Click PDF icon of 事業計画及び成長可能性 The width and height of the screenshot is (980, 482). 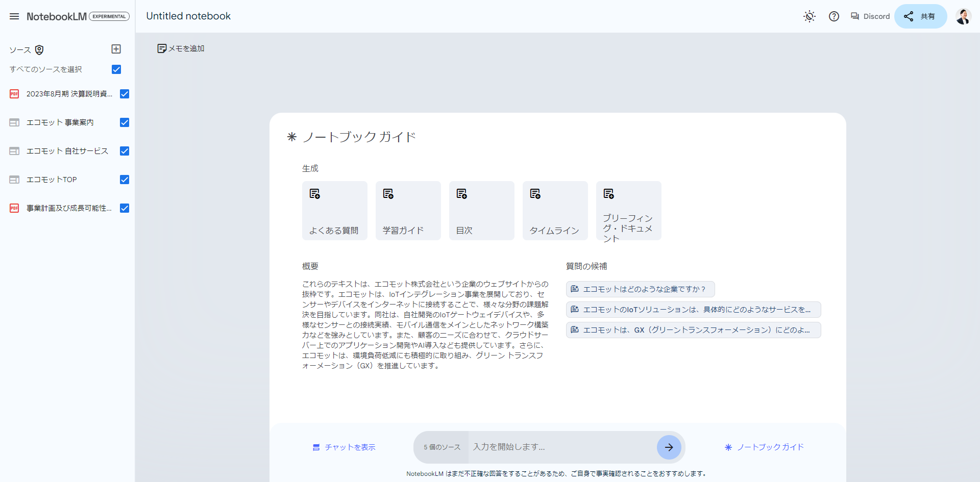14,208
